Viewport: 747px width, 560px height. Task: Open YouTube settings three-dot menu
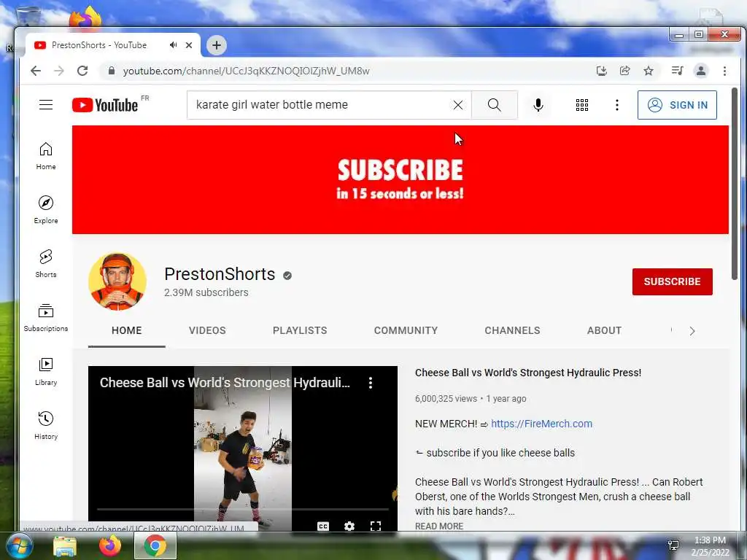[617, 105]
